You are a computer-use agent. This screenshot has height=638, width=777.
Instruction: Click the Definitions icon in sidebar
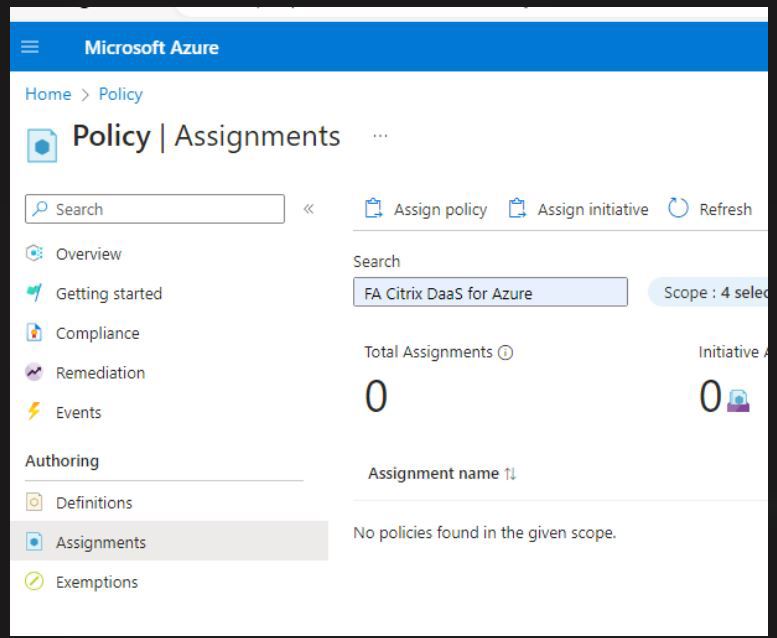[x=34, y=502]
